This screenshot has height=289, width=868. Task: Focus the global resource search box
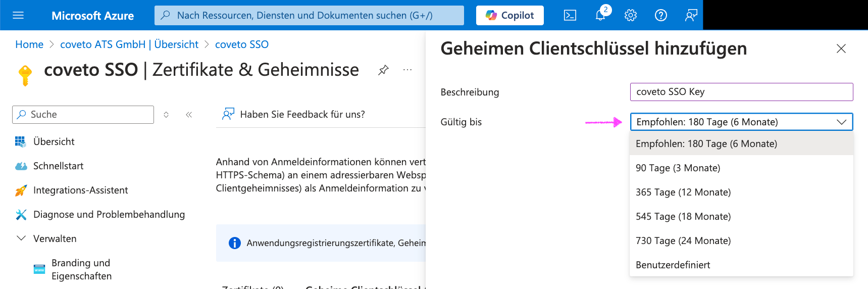click(309, 15)
